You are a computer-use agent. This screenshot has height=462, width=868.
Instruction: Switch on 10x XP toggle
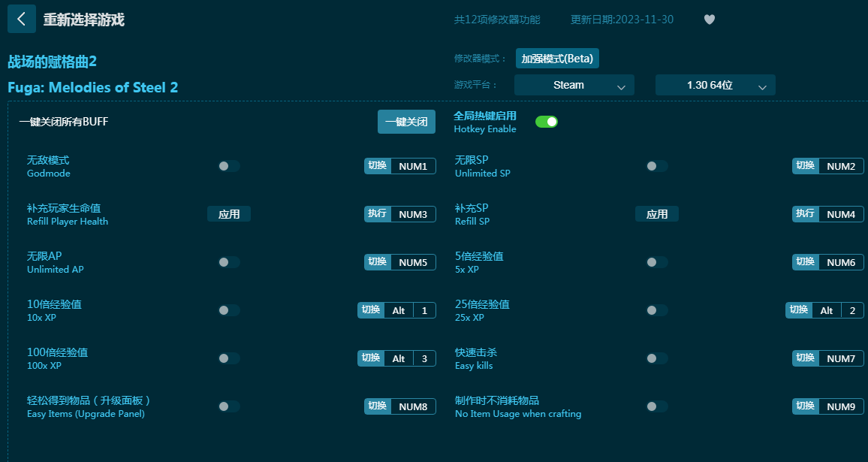tap(228, 310)
